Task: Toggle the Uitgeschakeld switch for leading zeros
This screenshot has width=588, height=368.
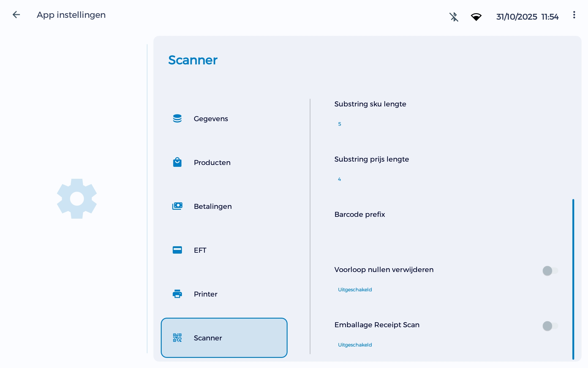Action: click(x=550, y=270)
